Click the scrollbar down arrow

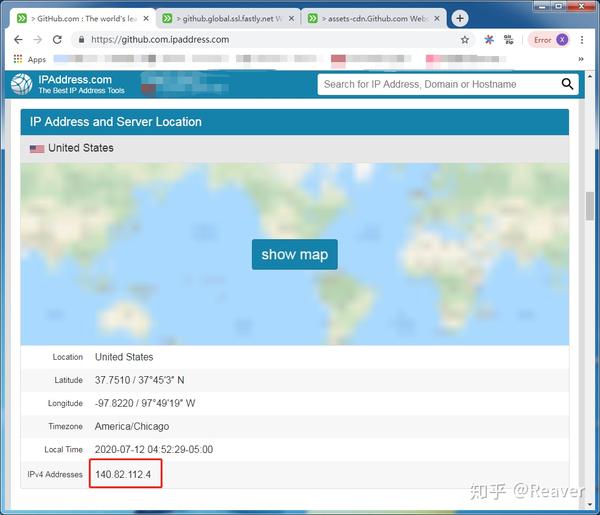click(x=589, y=504)
